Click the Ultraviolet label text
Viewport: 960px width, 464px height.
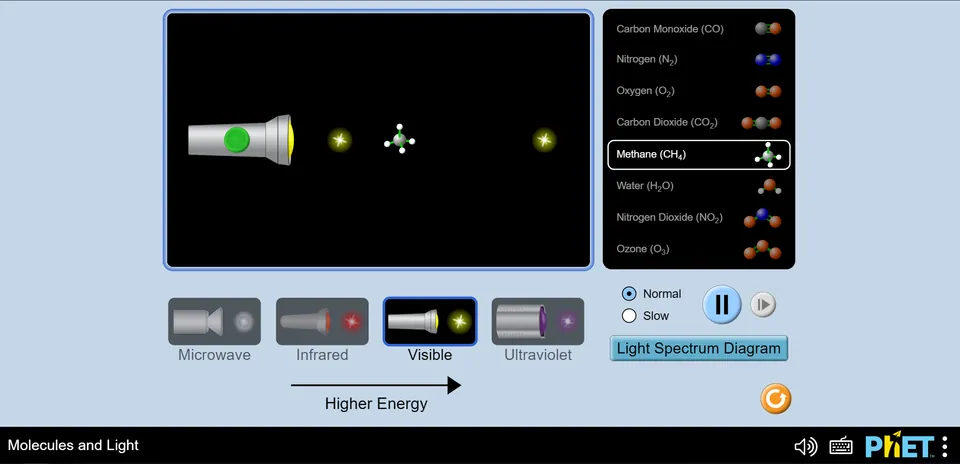click(538, 355)
